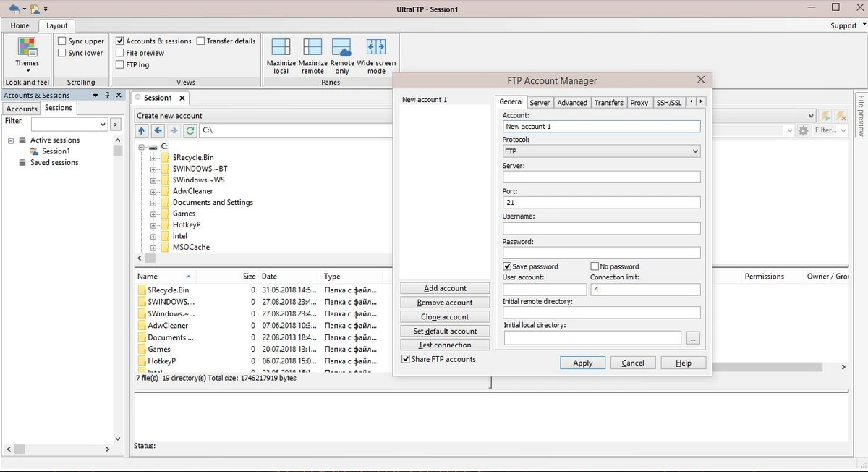Click in the Username input field
Screen dimensions: 868x472
point(601,228)
